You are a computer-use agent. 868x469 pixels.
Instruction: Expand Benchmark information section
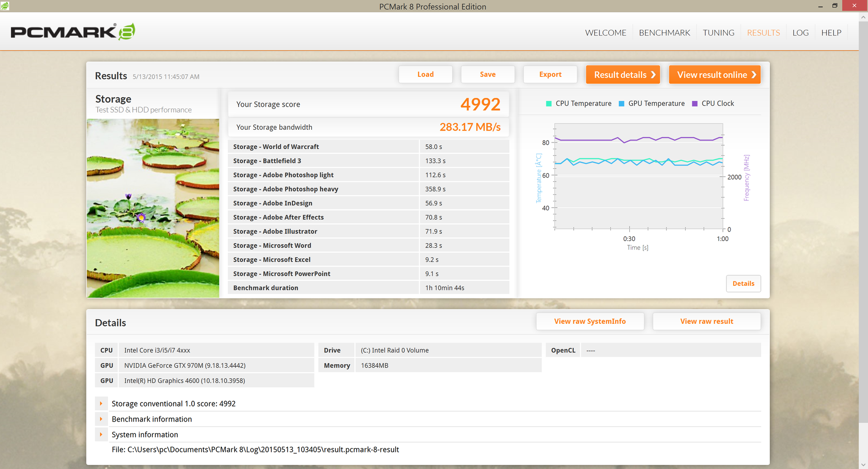pos(101,419)
